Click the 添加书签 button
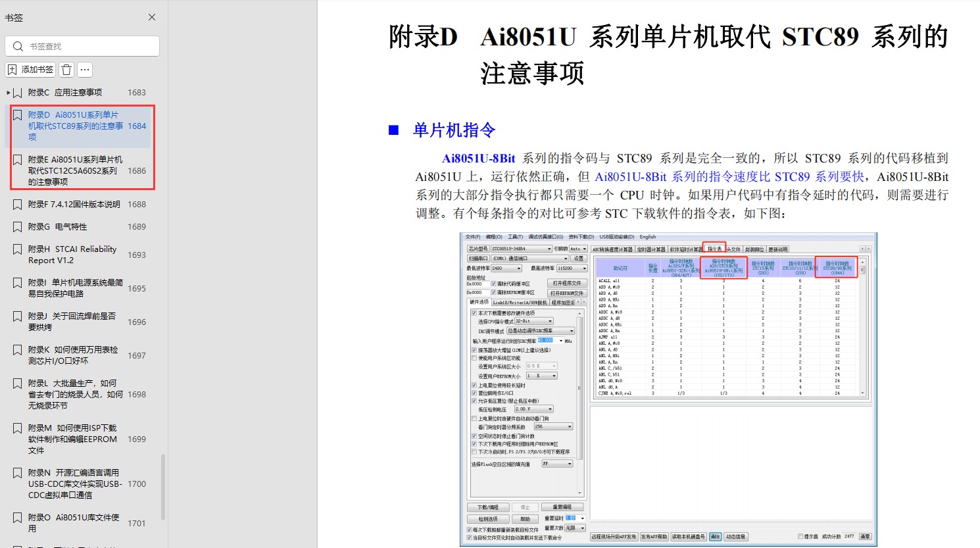This screenshot has height=548, width=980. coord(30,69)
